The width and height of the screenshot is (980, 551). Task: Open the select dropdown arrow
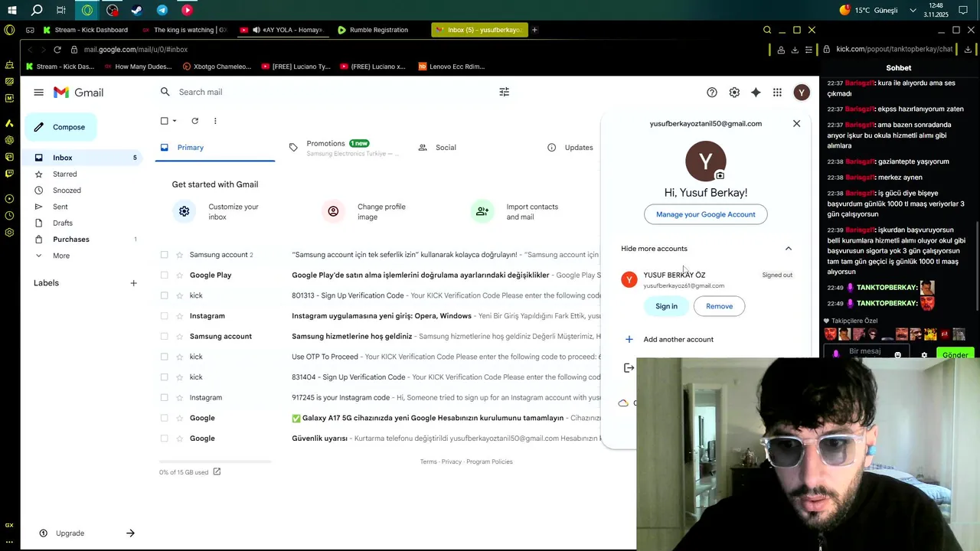click(x=175, y=121)
